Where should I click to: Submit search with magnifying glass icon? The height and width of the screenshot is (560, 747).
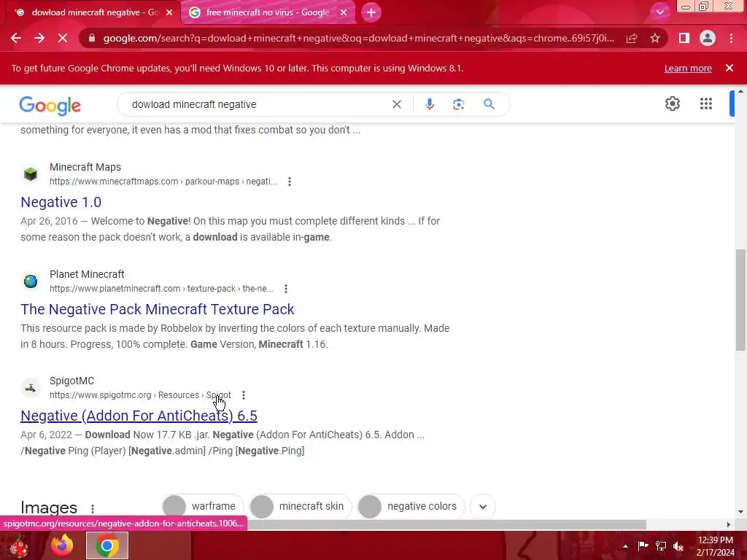489,104
